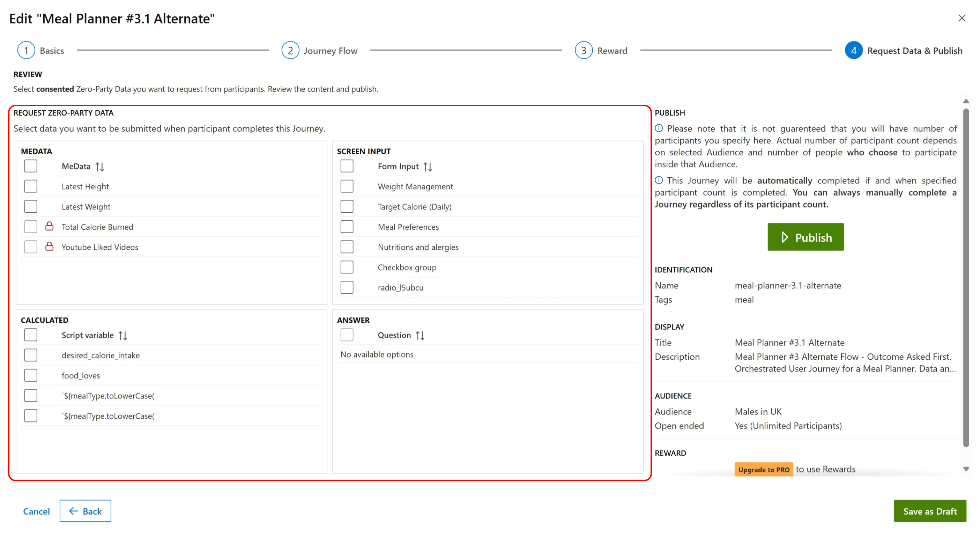Click the Upgrade to PRO badge
The image size is (980, 535).
point(763,469)
